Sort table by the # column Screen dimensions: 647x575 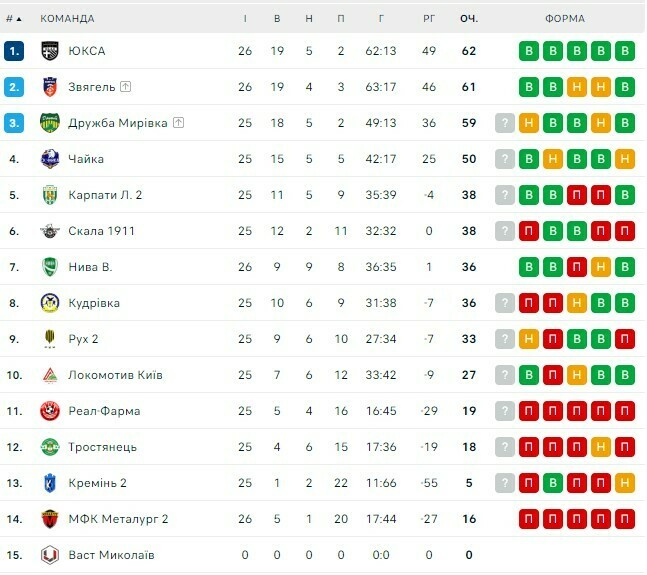[13, 18]
